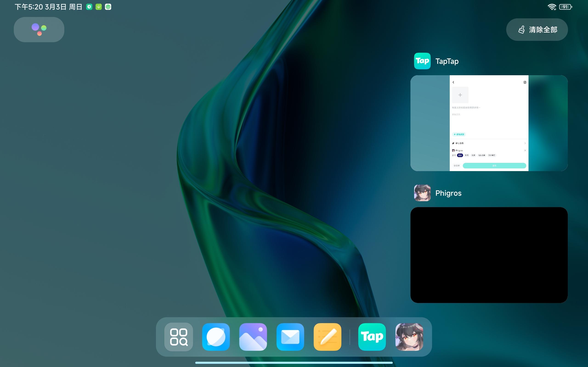Click TapTap app icon above recent card
588x367 pixels.
tap(422, 61)
